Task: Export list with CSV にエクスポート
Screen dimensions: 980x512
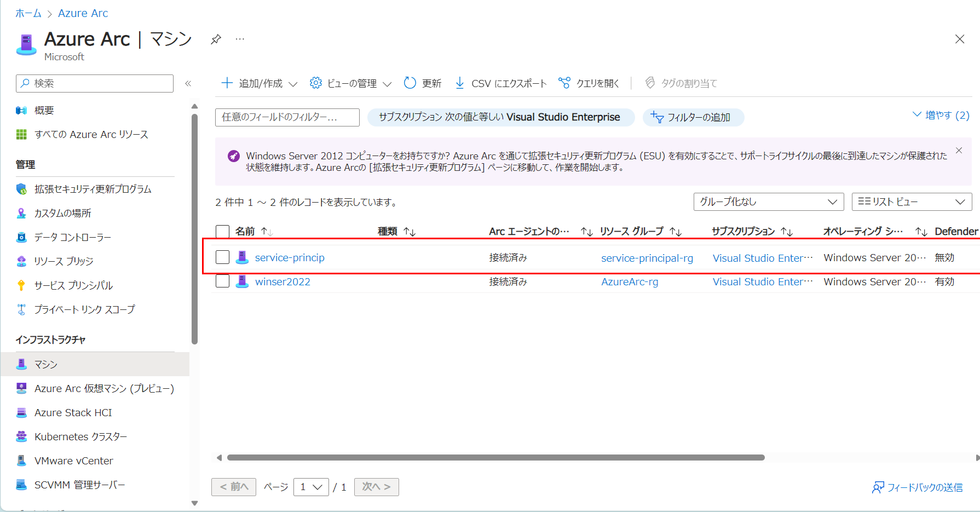Action: [x=500, y=83]
